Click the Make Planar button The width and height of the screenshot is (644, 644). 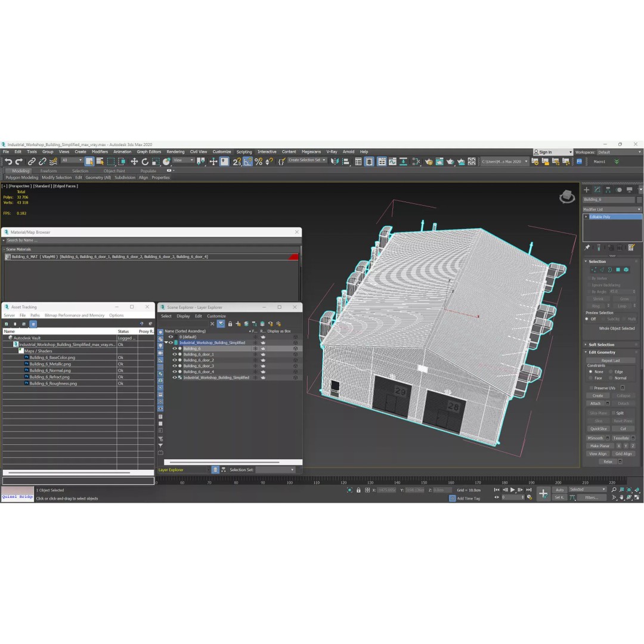click(x=600, y=446)
